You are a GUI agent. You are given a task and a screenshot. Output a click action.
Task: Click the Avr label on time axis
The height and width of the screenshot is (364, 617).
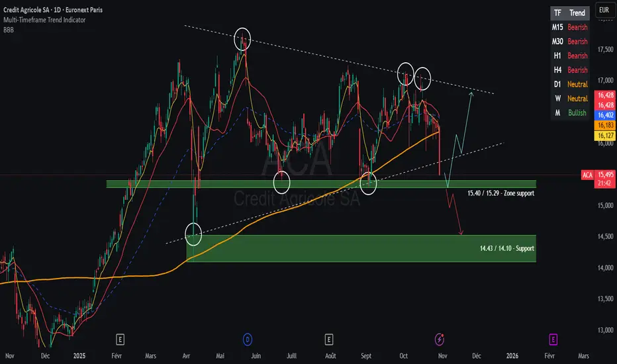[186, 356]
